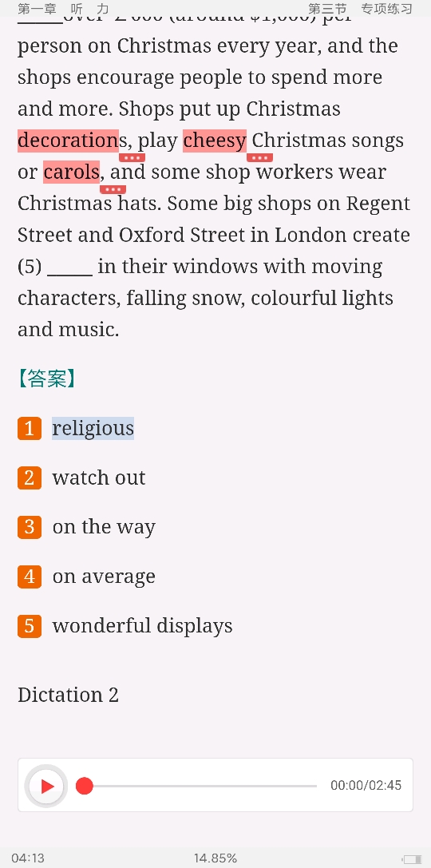This screenshot has width=431, height=868.
Task: Tap the highlighted word 'cheesy'
Action: click(x=215, y=141)
